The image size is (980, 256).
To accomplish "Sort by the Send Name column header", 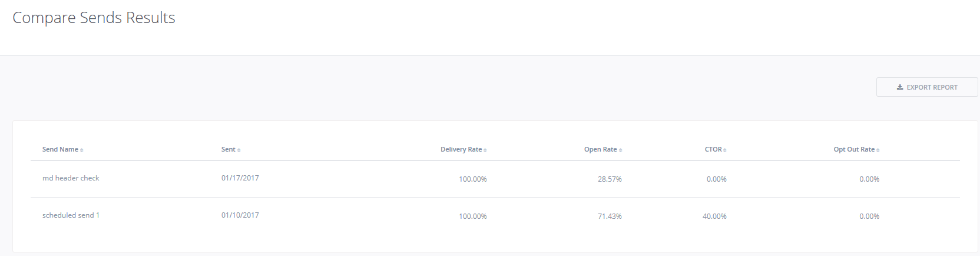I will 62,150.
